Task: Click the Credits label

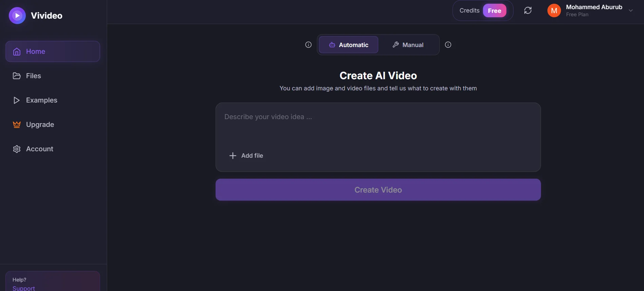Action: pos(469,10)
